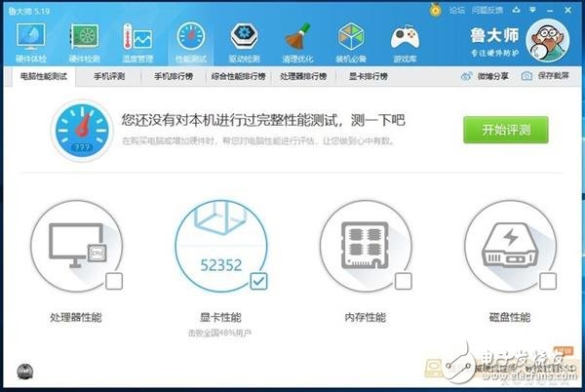
Task: Open 游戏库 game library gamepad icon
Action: click(x=405, y=39)
